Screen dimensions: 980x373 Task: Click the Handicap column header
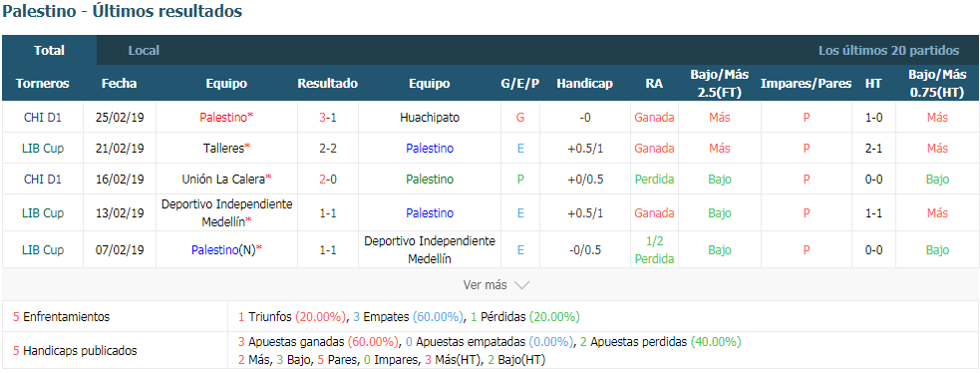[x=584, y=83]
